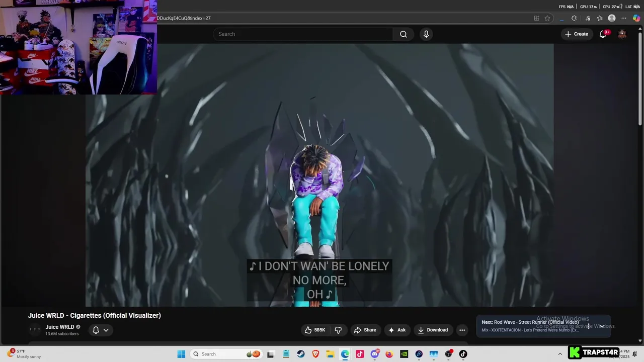Open the Ask AI button

tap(397, 330)
